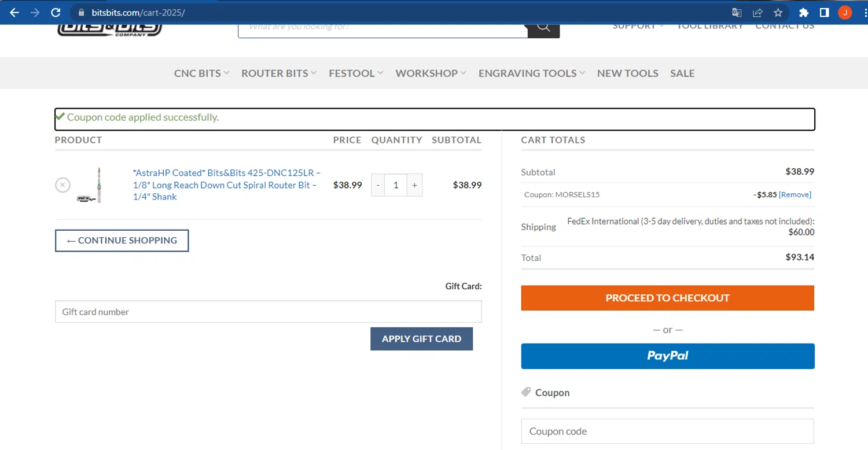Screen dimensions: 868x450
Task: Expand the Engraving Tools menu
Action: pyautogui.click(x=532, y=73)
